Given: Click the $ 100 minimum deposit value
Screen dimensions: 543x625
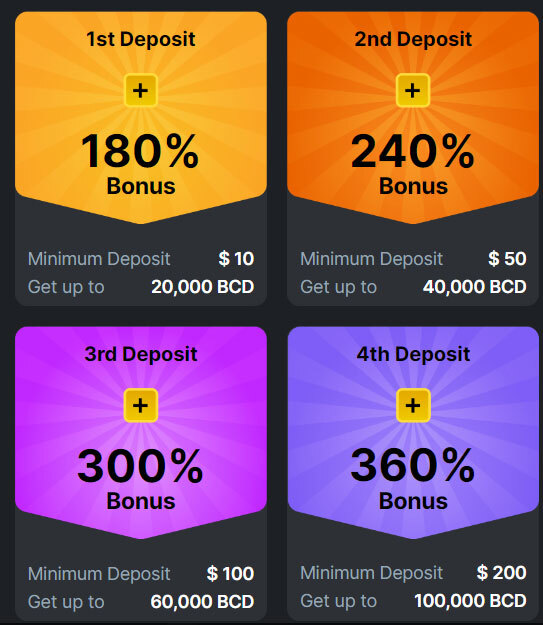Looking at the screenshot, I should click(230, 574).
